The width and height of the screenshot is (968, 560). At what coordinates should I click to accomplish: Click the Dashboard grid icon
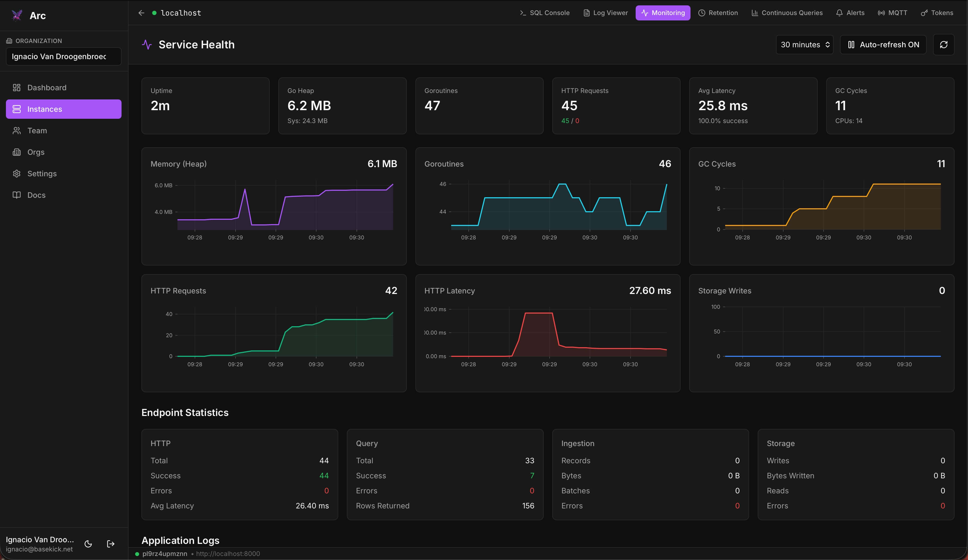16,88
